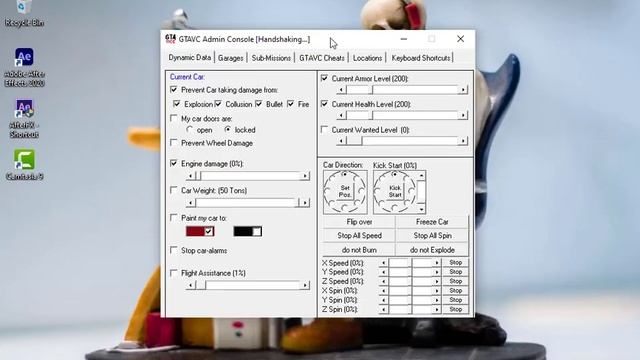Click Armor Level slider right arrow
The height and width of the screenshot is (360, 640).
tap(463, 89)
